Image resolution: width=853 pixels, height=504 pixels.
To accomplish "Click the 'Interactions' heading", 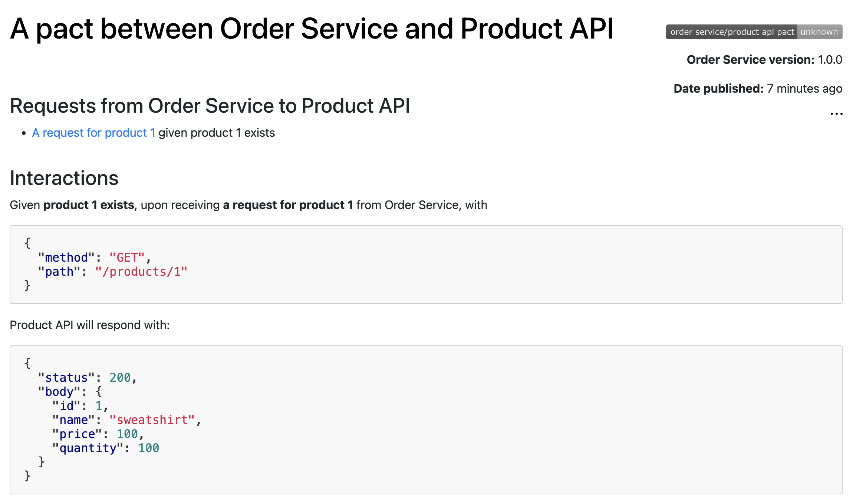I will pos(64,178).
